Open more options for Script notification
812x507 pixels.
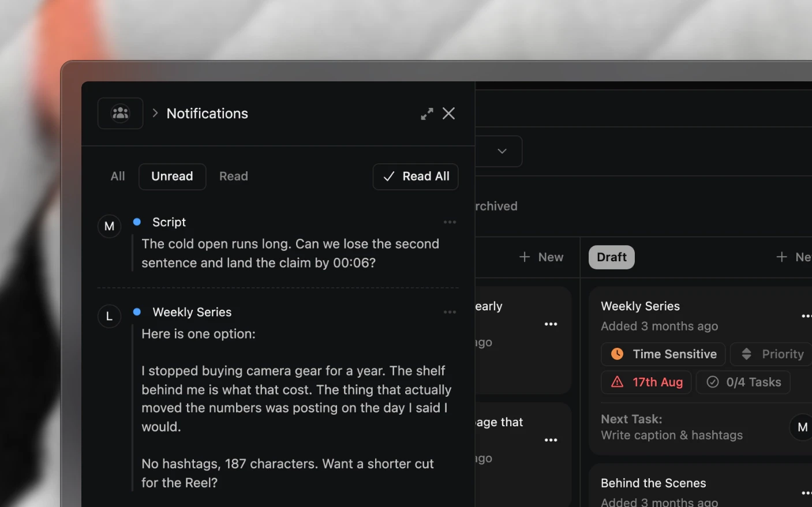[450, 222]
